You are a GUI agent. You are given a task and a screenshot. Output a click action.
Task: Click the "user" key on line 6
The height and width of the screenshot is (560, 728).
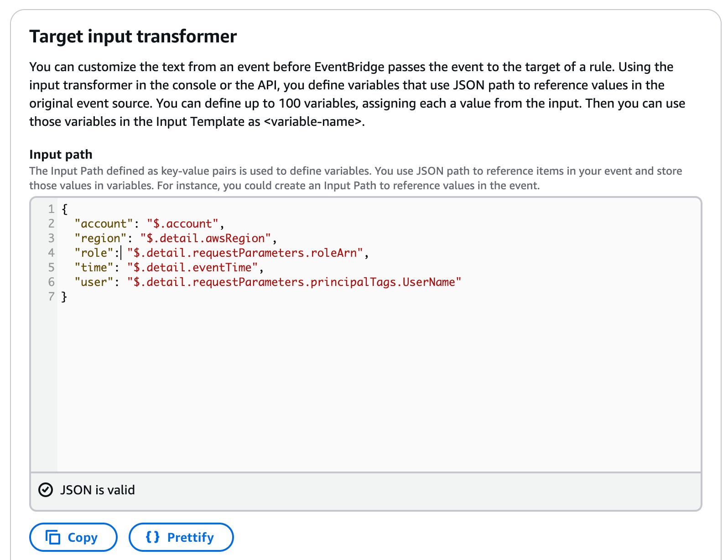click(94, 282)
